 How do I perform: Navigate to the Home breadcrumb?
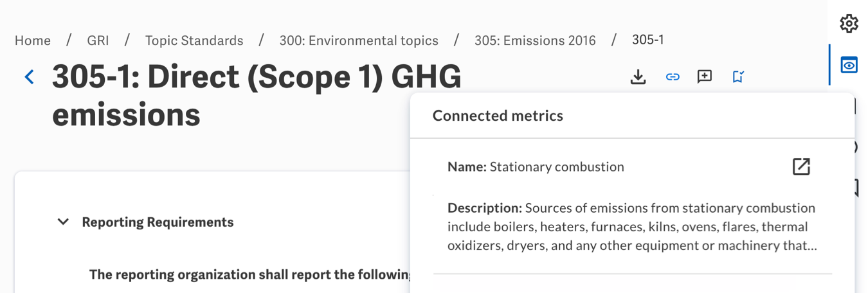pos(33,40)
